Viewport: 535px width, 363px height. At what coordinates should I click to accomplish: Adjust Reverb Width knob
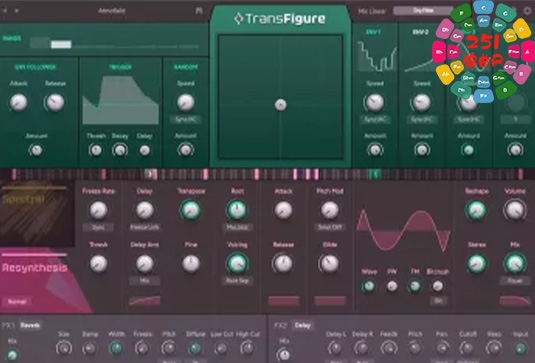tap(116, 348)
